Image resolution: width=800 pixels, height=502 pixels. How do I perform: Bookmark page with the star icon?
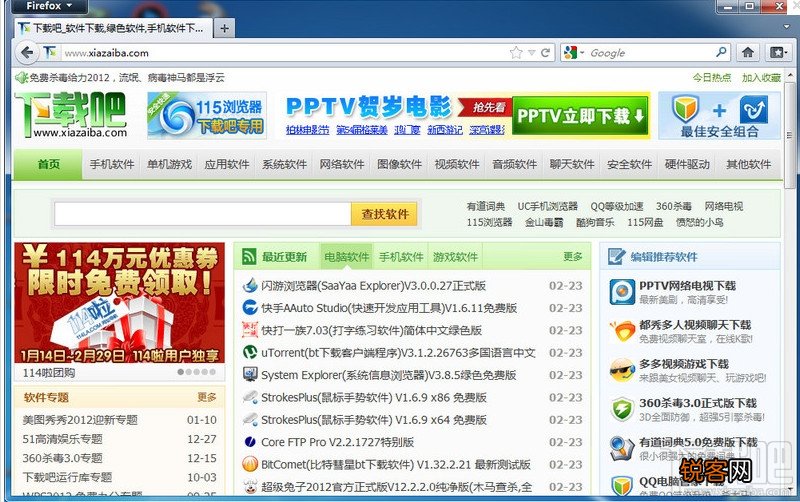516,53
